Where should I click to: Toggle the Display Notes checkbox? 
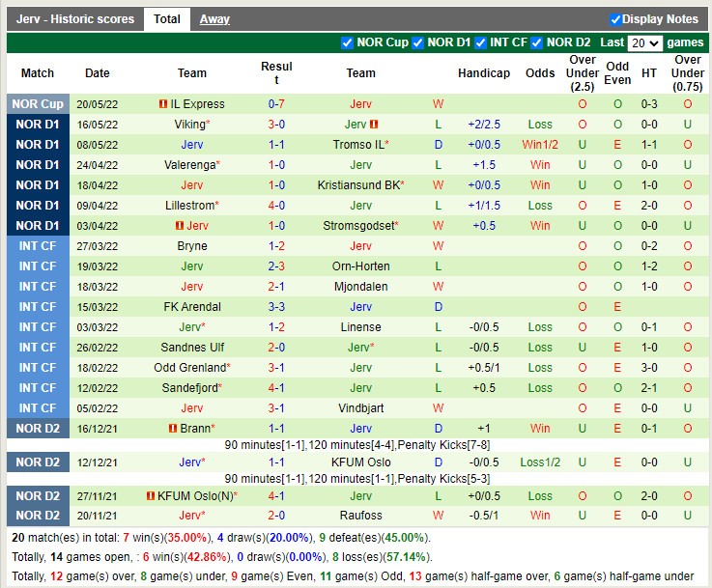tap(615, 19)
